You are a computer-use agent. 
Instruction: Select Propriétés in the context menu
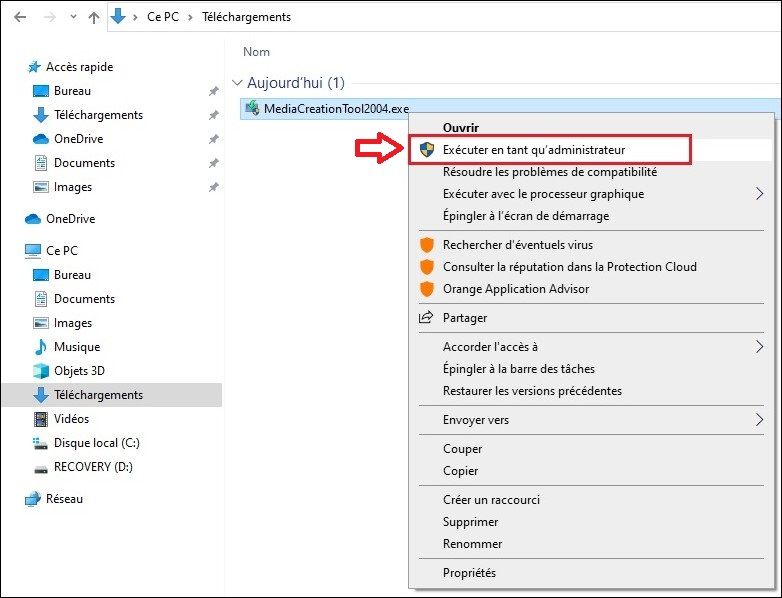(469, 573)
